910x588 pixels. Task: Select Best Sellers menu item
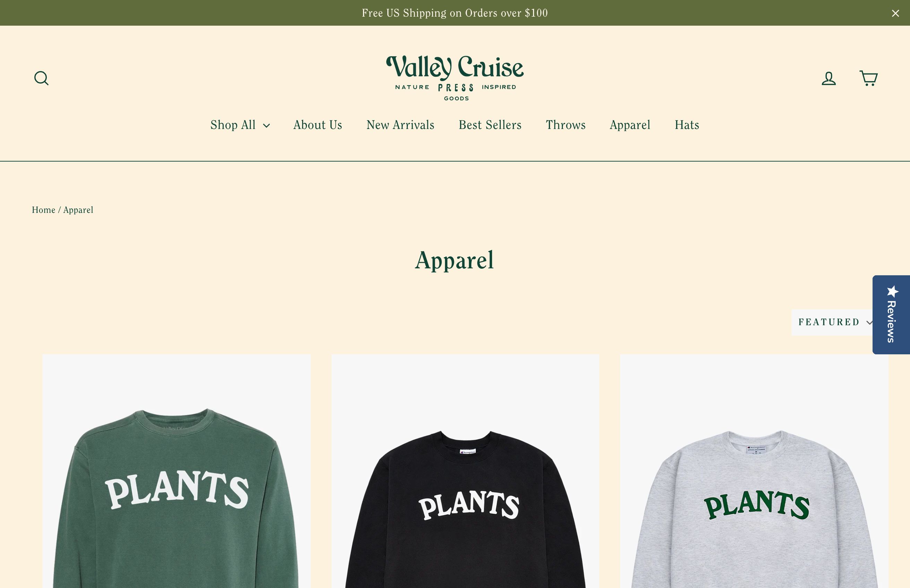490,125
